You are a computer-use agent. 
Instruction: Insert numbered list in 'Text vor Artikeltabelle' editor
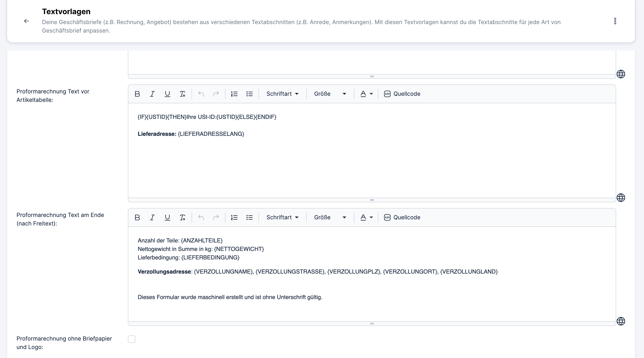click(x=234, y=94)
